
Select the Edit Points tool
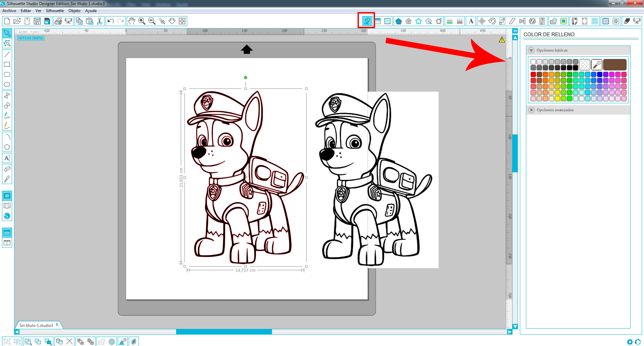click(x=7, y=43)
